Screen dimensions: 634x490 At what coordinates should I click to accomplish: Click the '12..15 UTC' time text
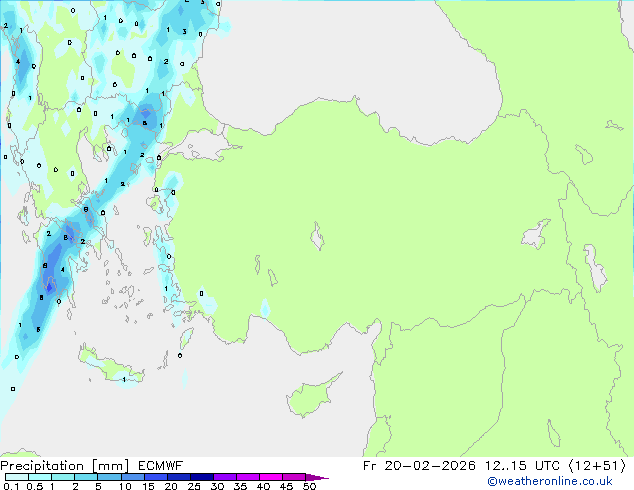click(522, 466)
